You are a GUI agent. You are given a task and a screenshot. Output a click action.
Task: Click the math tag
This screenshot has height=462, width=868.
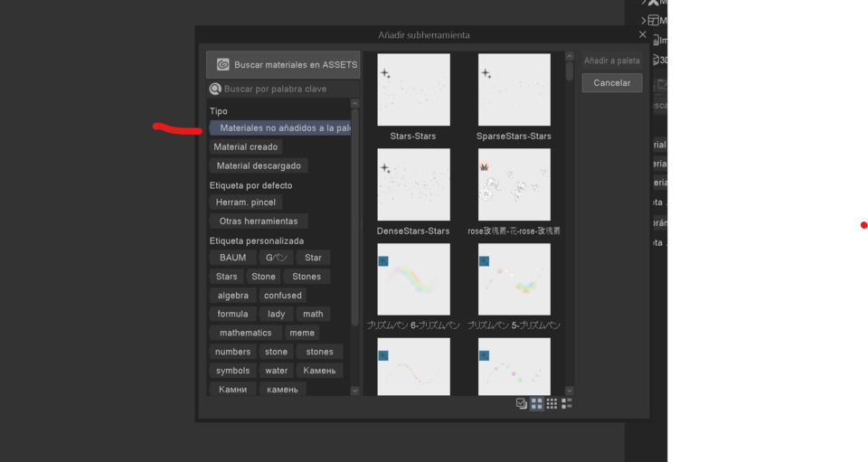pyautogui.click(x=313, y=314)
